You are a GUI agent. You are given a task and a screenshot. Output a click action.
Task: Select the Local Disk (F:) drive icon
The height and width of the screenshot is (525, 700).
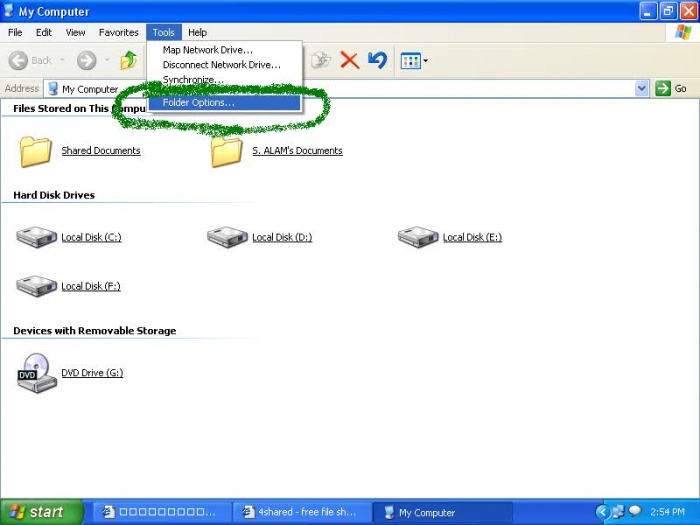[x=36, y=286]
